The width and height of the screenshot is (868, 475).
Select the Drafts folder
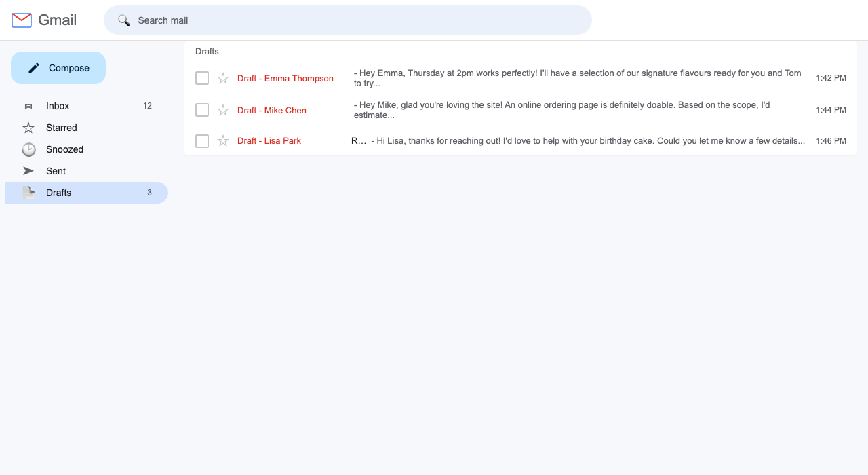87,193
